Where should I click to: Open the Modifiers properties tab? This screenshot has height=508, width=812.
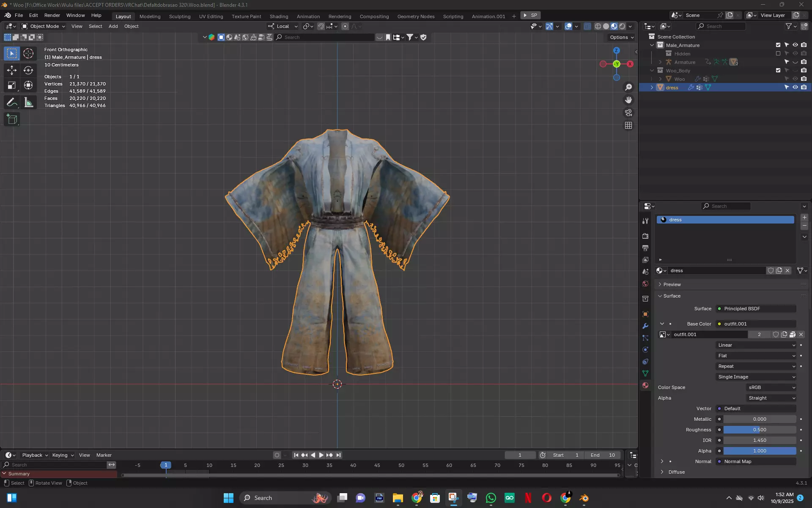[x=645, y=326]
